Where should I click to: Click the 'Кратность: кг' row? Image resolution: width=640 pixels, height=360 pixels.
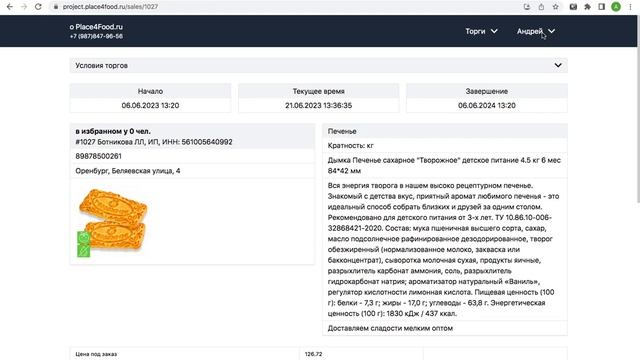click(445, 146)
